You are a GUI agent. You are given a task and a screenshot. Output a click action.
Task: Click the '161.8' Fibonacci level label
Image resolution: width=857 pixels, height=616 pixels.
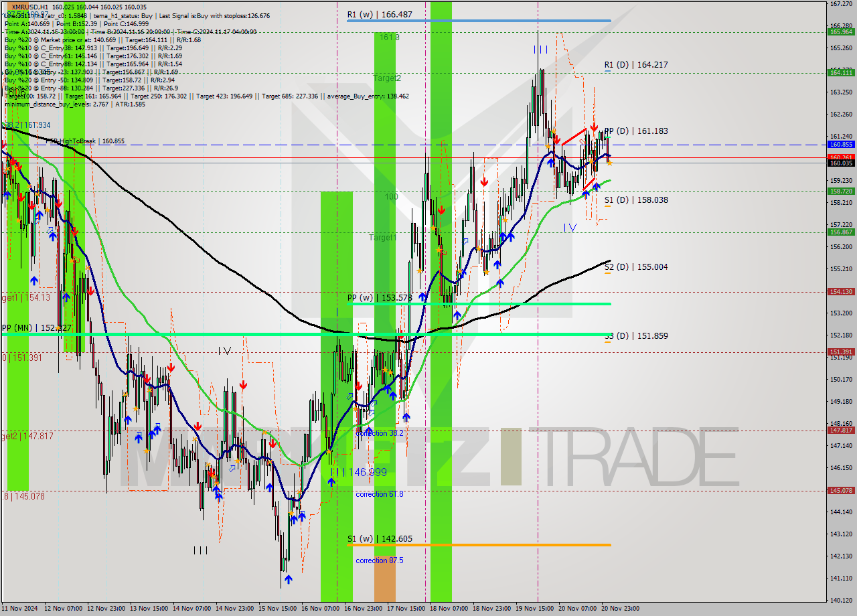[389, 37]
